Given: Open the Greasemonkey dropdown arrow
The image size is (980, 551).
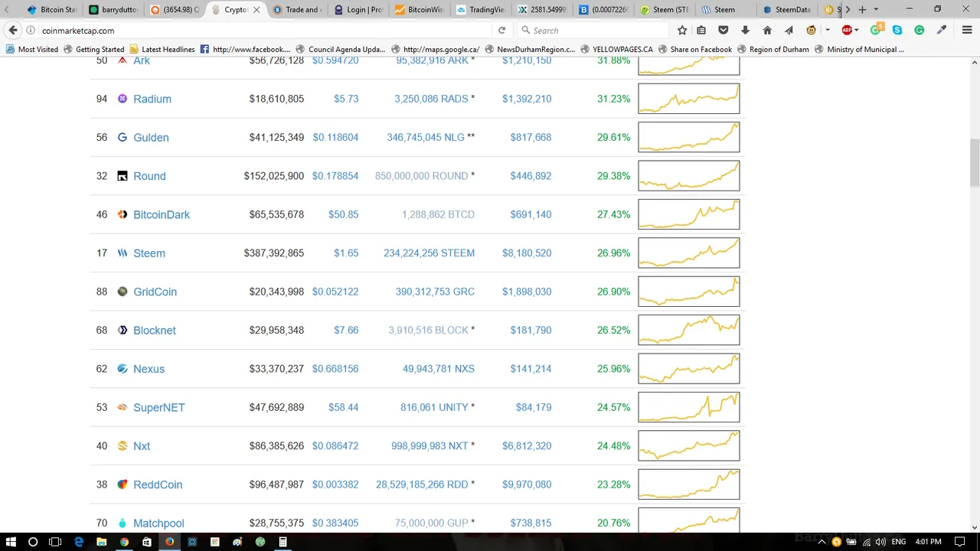Looking at the screenshot, I should [x=828, y=31].
